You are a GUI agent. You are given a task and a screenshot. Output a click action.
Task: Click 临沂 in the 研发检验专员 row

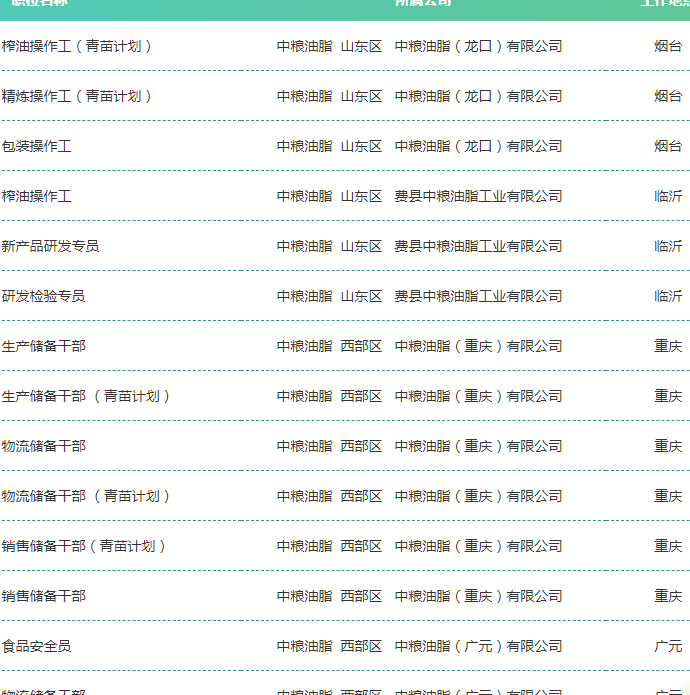[668, 296]
